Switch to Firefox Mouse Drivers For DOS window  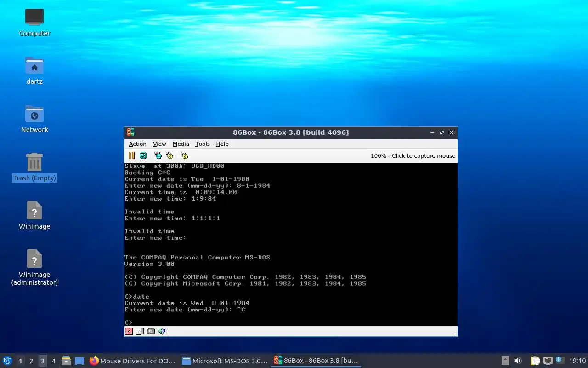tap(132, 361)
